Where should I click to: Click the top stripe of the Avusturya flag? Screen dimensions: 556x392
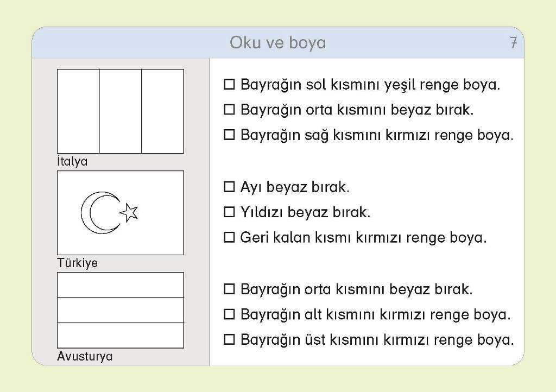[121, 285]
